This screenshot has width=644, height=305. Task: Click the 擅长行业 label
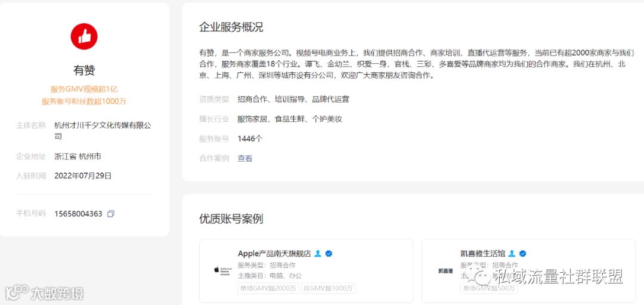[x=214, y=119]
